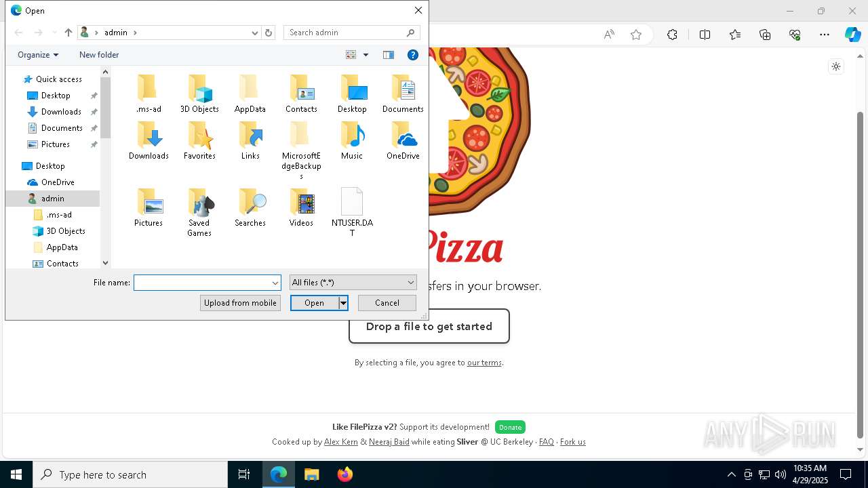Select the Contacts folder icon
868x488 pixels.
pyautogui.click(x=301, y=94)
